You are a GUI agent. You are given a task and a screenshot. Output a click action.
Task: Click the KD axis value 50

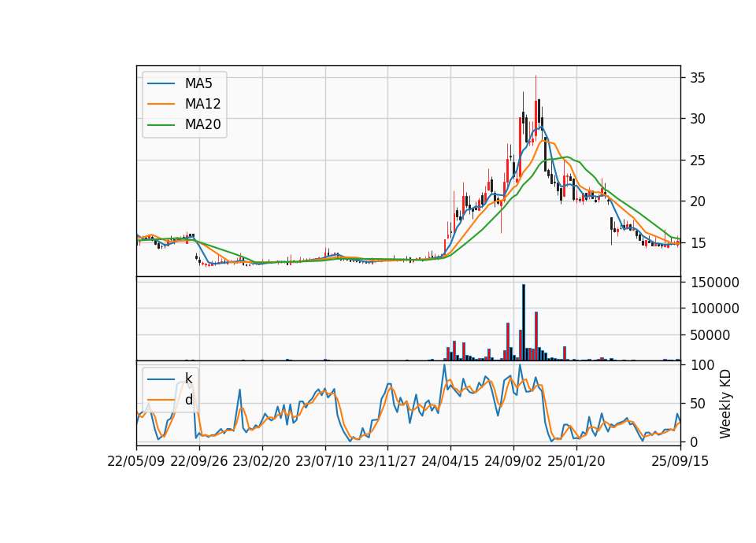tap(698, 403)
